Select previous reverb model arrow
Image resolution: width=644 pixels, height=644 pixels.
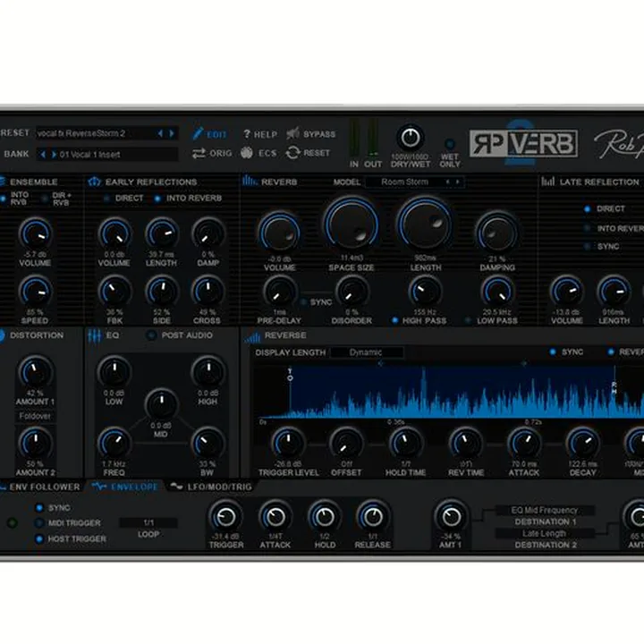pyautogui.click(x=448, y=182)
